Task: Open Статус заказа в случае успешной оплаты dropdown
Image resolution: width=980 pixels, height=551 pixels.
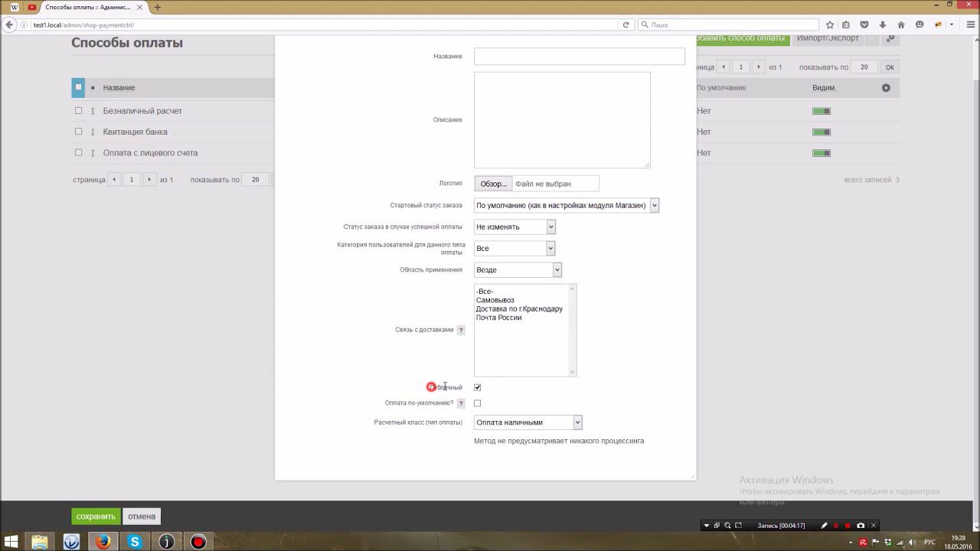Action: click(514, 227)
